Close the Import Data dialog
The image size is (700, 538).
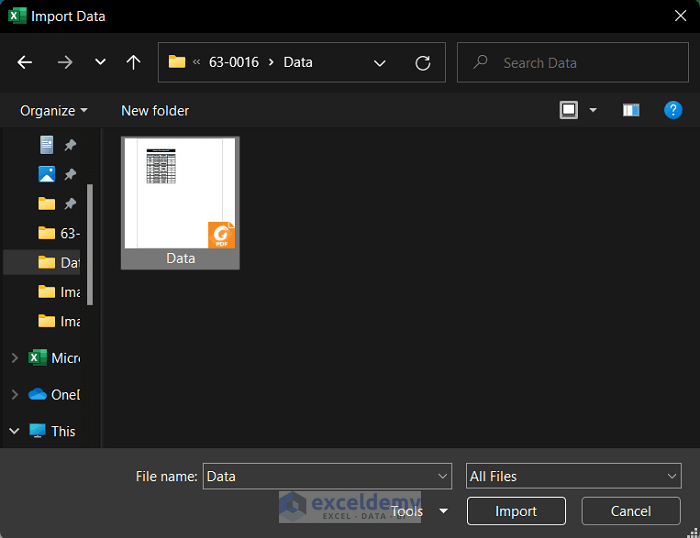pos(680,16)
